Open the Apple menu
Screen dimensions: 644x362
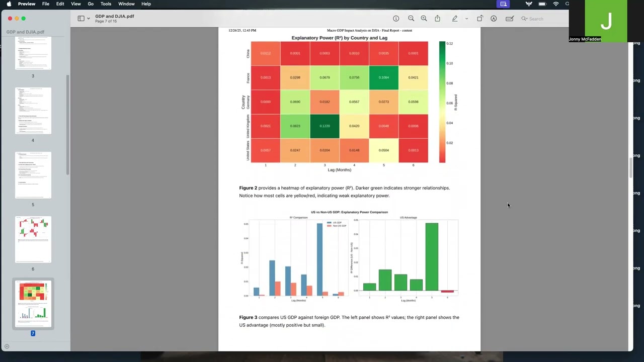[9, 4]
